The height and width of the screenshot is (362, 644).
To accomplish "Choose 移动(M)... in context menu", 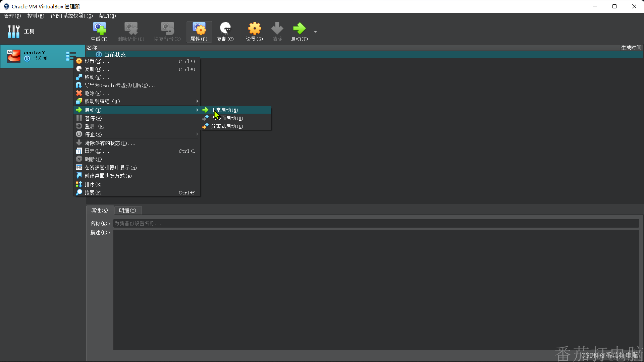I will (137, 77).
